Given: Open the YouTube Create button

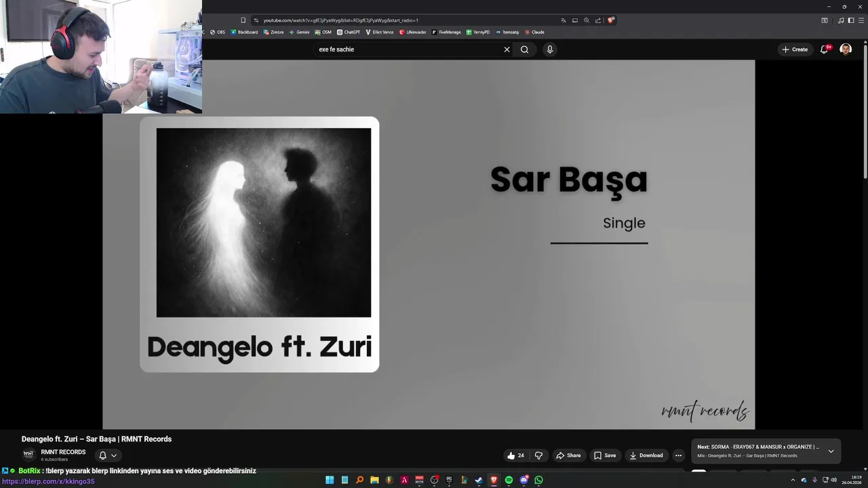Looking at the screenshot, I should 795,49.
